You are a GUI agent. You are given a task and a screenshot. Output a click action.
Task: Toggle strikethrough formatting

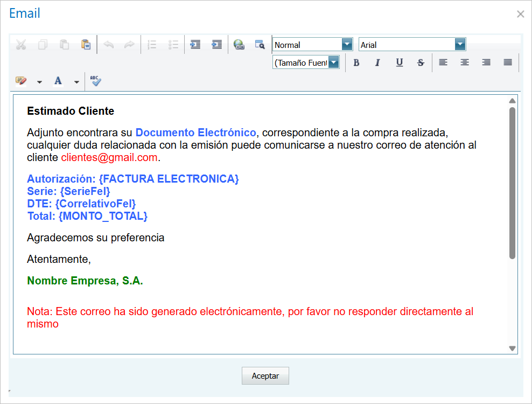[421, 62]
